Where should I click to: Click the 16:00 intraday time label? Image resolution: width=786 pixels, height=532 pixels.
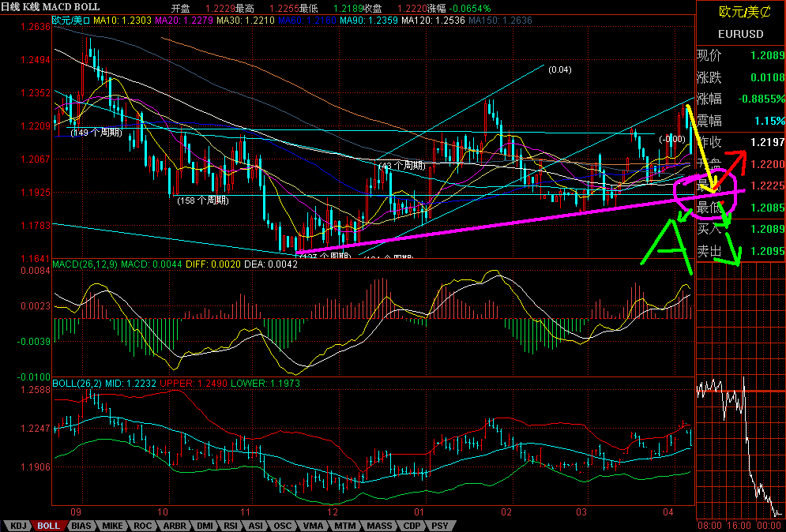coord(740,526)
